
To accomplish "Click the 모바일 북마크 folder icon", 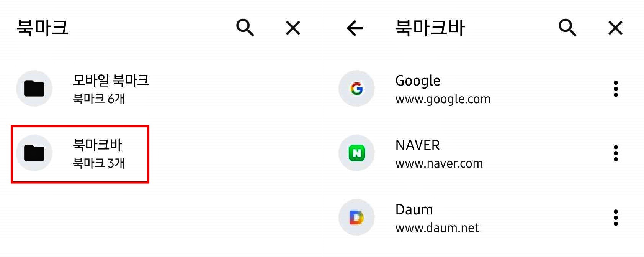I will pyautogui.click(x=34, y=89).
